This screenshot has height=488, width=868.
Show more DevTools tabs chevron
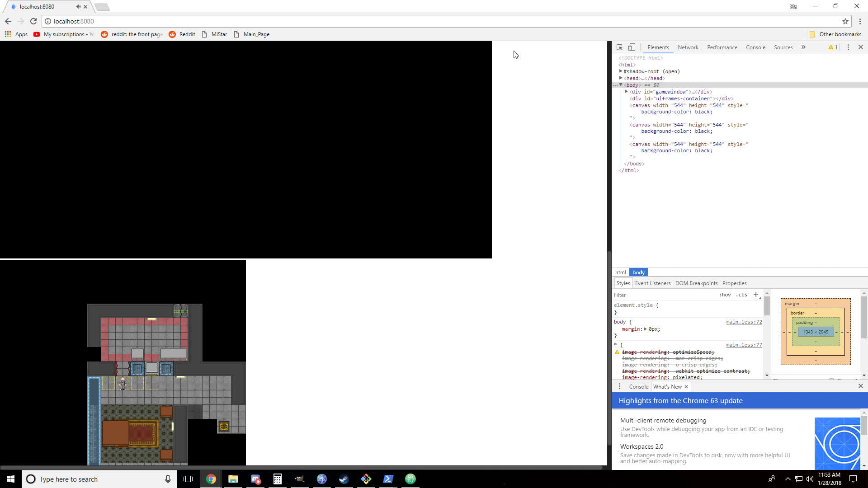pyautogui.click(x=803, y=47)
